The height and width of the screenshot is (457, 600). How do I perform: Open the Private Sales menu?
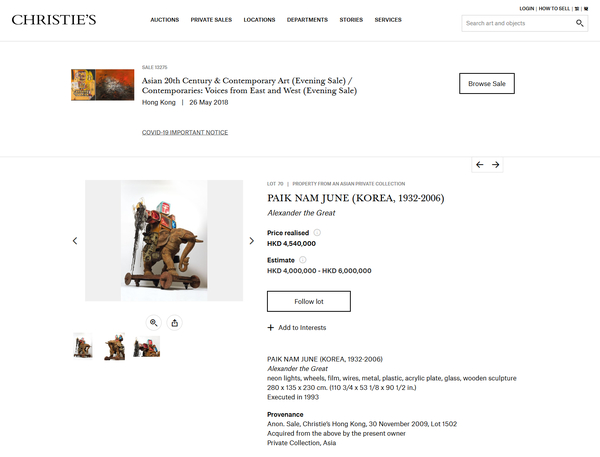(211, 20)
